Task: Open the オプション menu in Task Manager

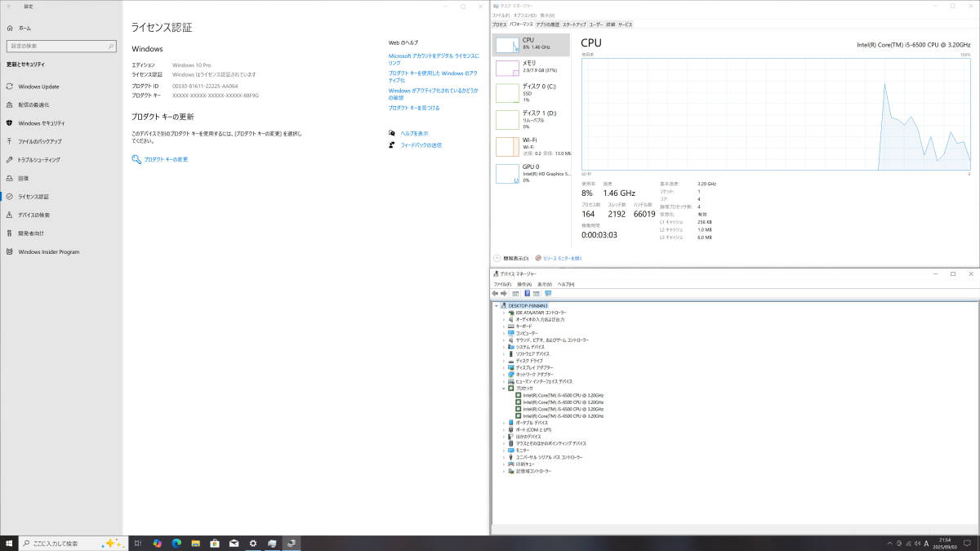Action: (x=524, y=16)
